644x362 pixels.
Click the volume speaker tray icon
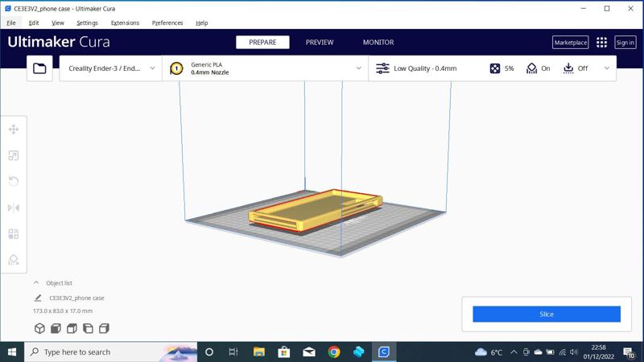pyautogui.click(x=574, y=352)
